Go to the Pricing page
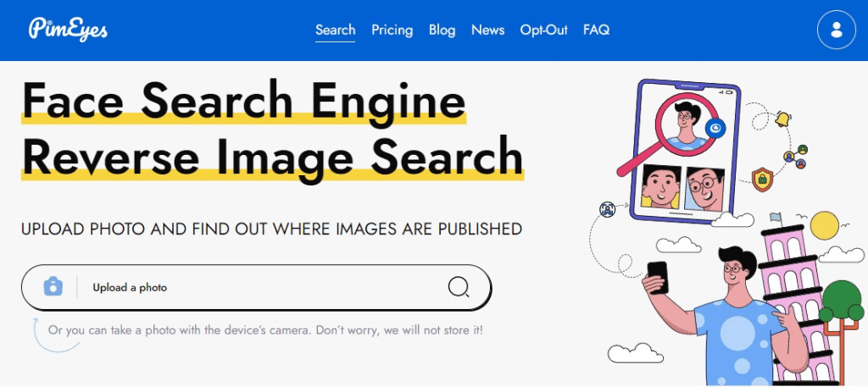Viewport: 868px width, 392px height. 392,30
